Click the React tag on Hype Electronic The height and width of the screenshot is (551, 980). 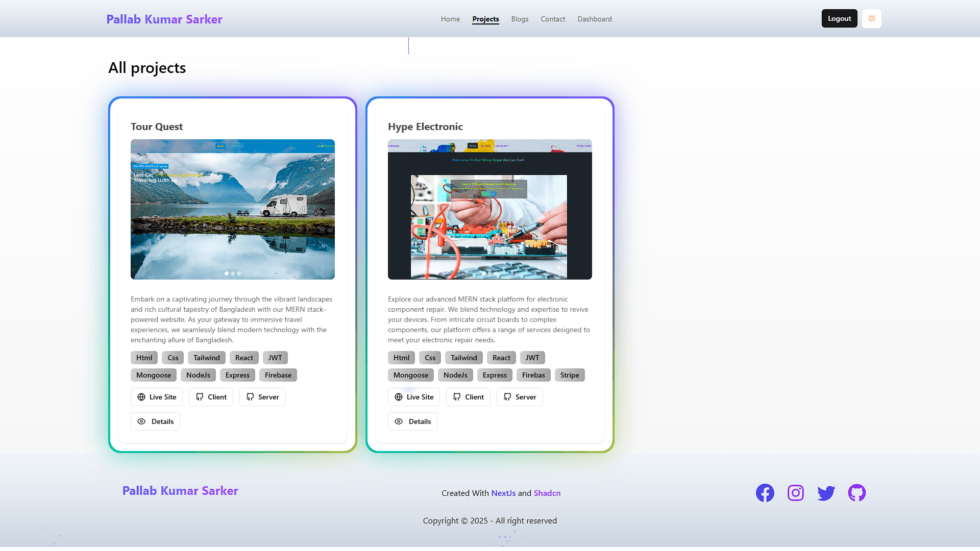pos(501,358)
